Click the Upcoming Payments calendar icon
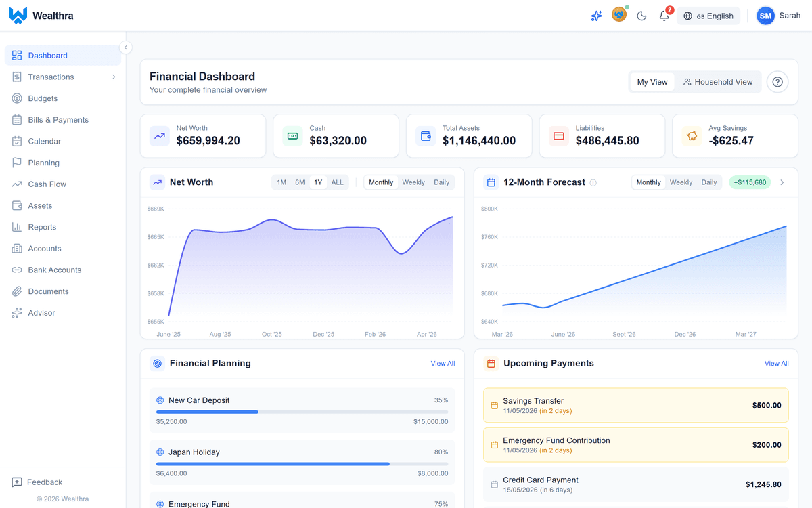Screen dimensions: 812x508 click(x=491, y=364)
